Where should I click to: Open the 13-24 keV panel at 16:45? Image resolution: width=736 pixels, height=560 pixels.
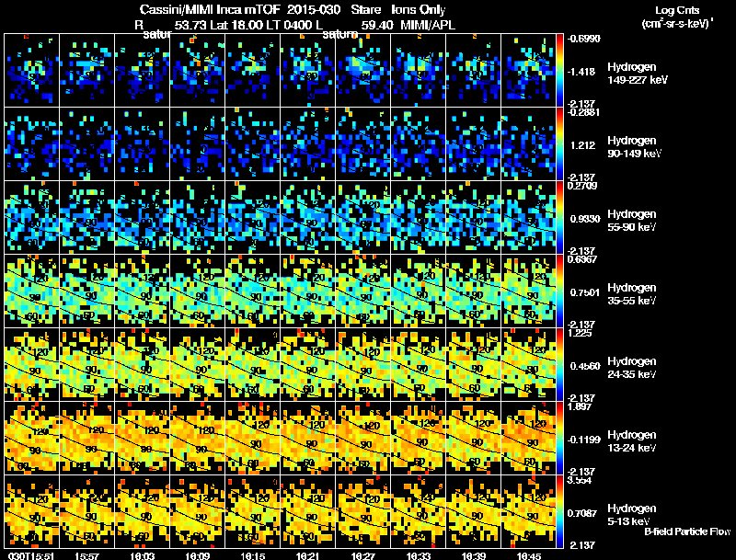pos(528,439)
